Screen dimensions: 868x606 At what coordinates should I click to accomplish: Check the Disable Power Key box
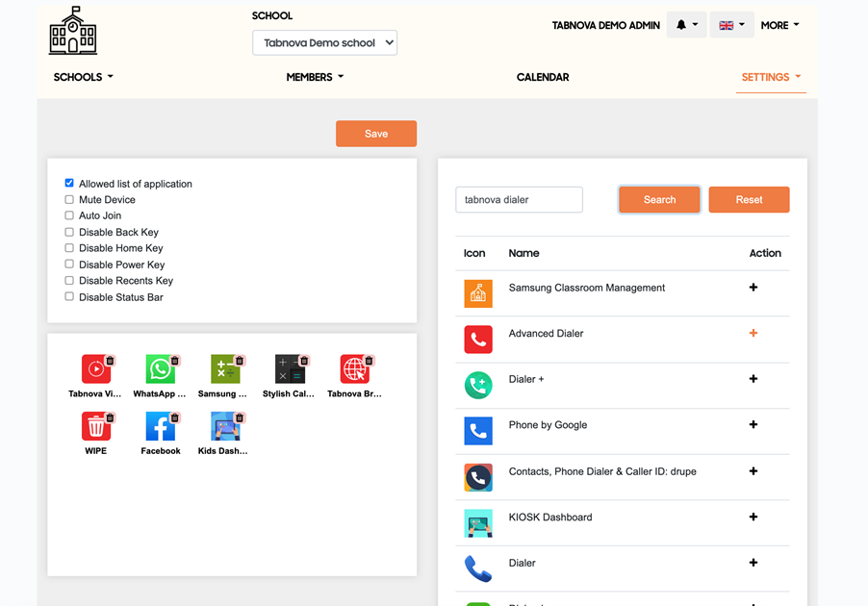click(x=69, y=264)
